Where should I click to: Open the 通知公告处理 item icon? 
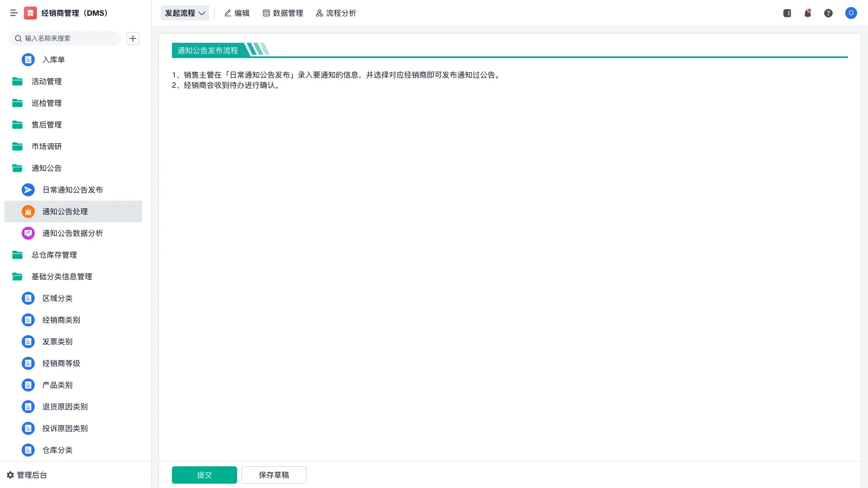tap(28, 211)
